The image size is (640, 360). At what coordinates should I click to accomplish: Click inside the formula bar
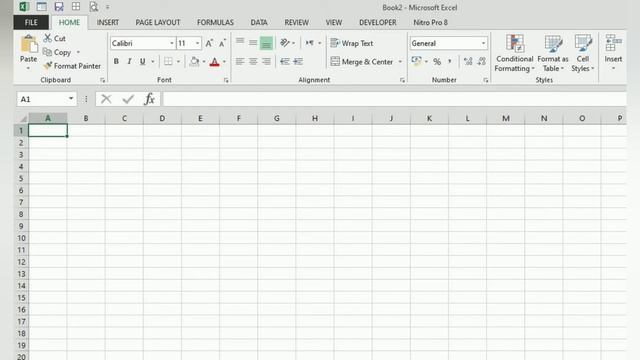(394, 99)
